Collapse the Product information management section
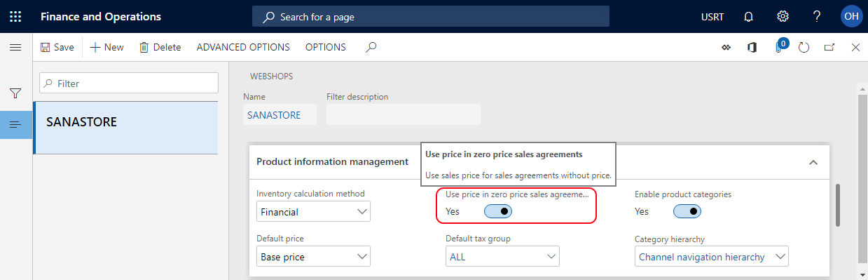The height and width of the screenshot is (280, 868). point(813,162)
